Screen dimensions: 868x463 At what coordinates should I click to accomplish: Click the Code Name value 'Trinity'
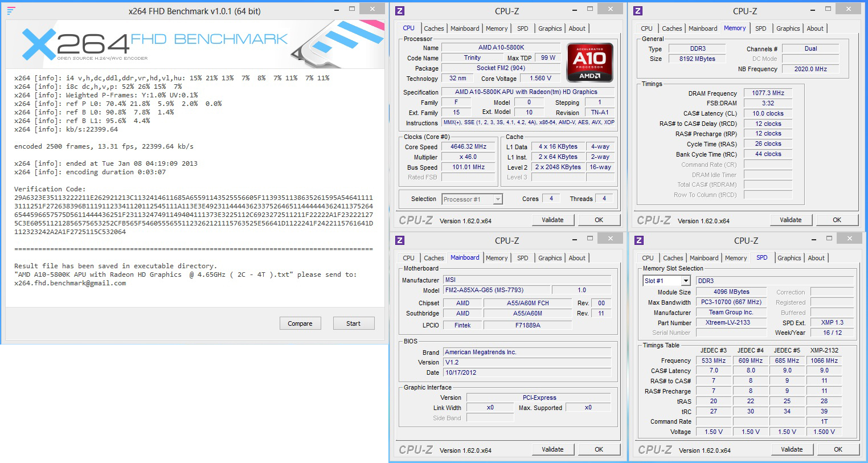472,58
